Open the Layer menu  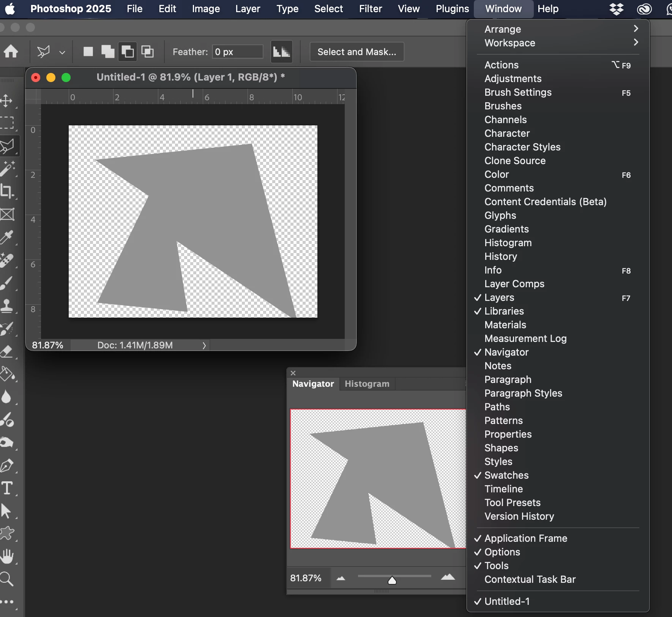pyautogui.click(x=248, y=9)
